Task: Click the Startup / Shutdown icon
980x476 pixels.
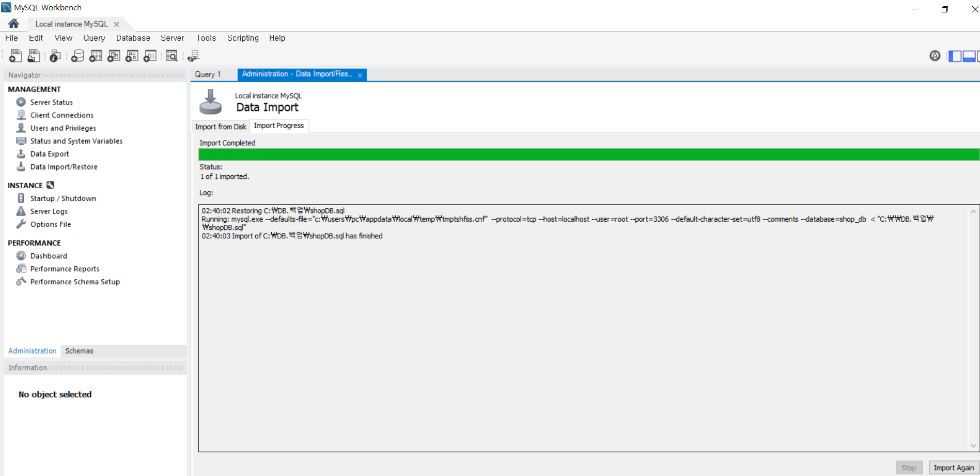Action: tap(21, 198)
